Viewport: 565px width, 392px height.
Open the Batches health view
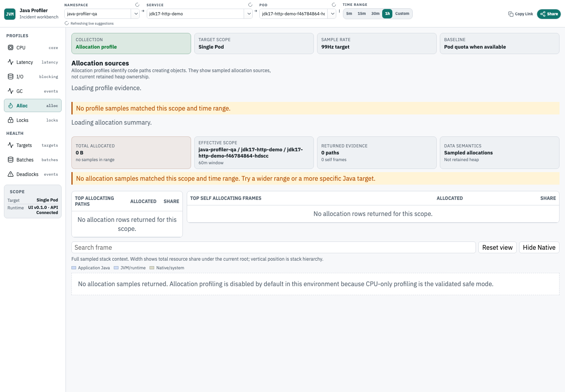[33, 160]
